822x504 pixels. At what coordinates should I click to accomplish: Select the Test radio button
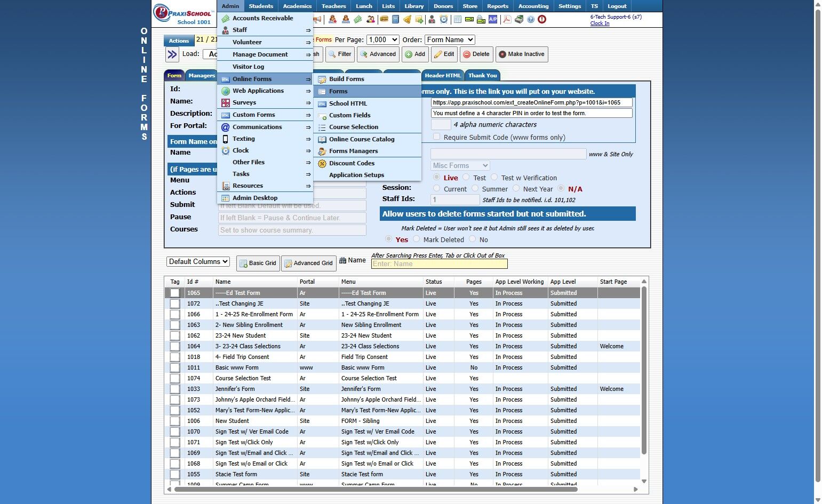[x=466, y=178]
